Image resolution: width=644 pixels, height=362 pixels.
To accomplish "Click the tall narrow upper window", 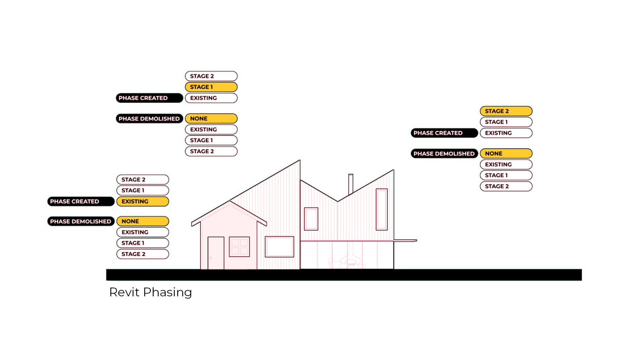I will pos(382,209).
